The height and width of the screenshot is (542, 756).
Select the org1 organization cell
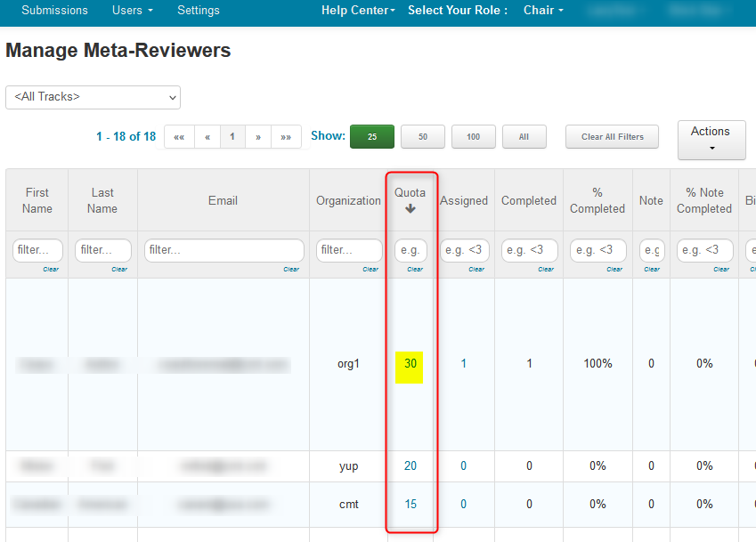coord(348,364)
